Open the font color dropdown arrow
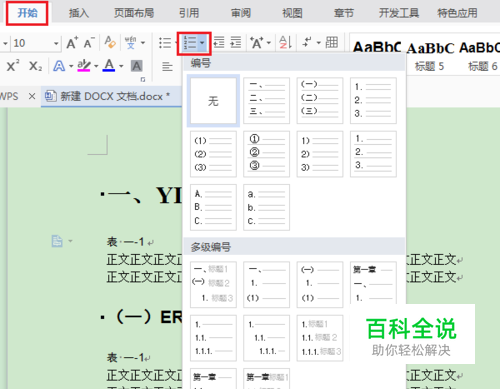 [x=121, y=66]
